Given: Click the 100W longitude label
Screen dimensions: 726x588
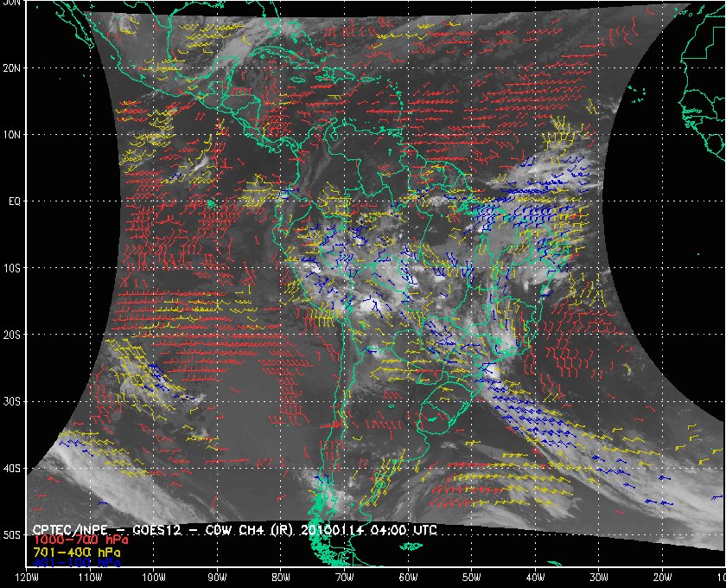Looking at the screenshot, I should [x=153, y=577].
